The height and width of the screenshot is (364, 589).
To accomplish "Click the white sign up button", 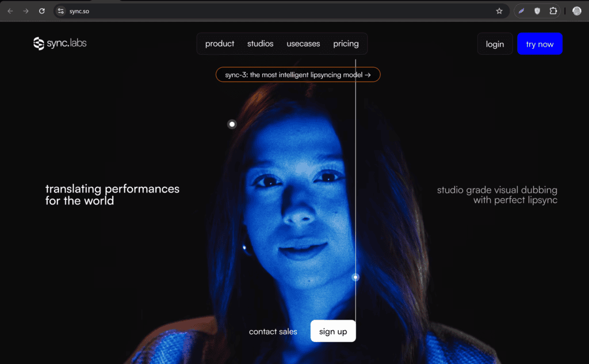I will 333,331.
